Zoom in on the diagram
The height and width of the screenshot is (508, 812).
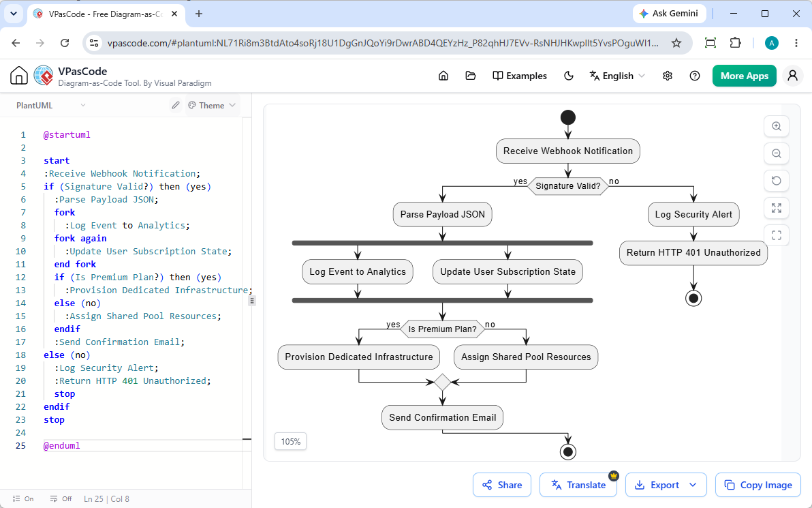point(777,126)
